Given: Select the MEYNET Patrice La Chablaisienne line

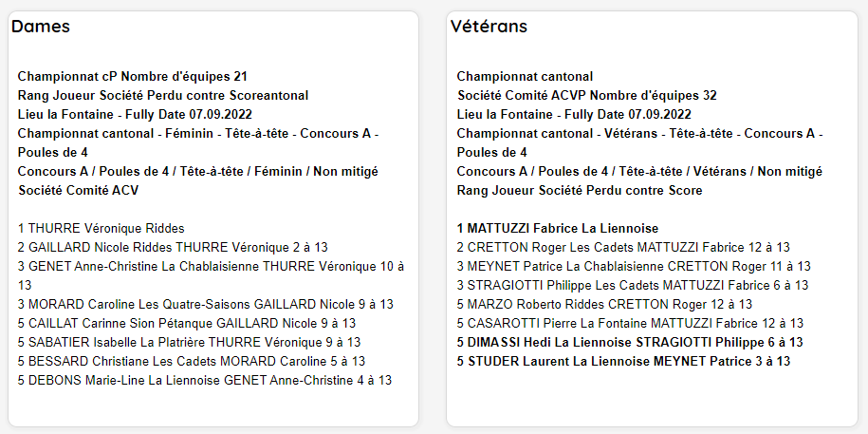Looking at the screenshot, I should pyautogui.click(x=634, y=267).
